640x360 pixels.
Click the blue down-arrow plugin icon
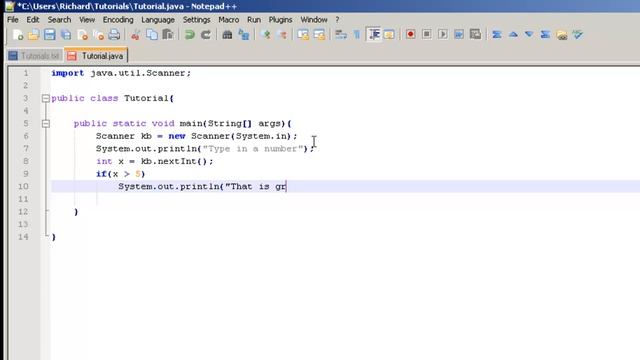coord(529,35)
